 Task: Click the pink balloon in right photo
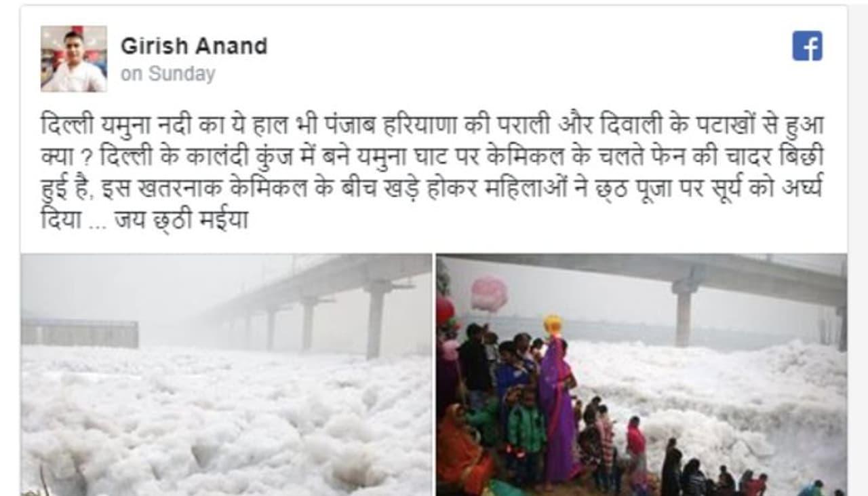(489, 294)
